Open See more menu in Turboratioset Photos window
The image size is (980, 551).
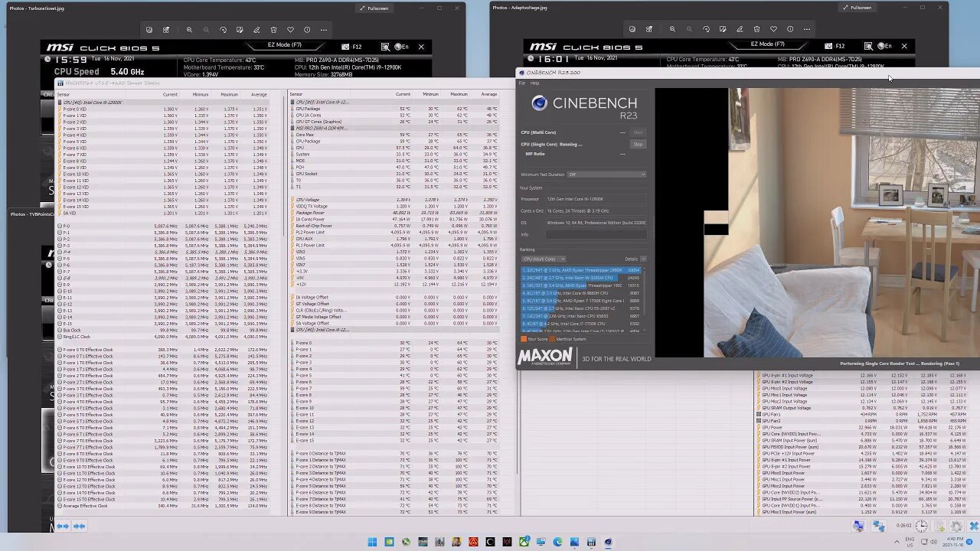(x=324, y=30)
